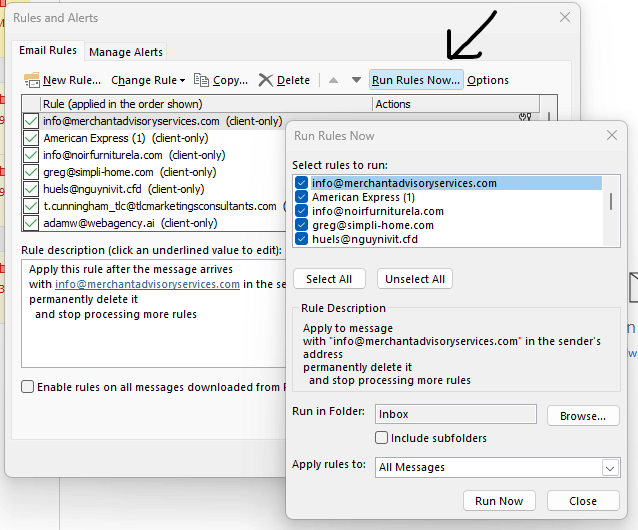
Task: Uncheck info@merchantadvisoryservices.com rule in Rules and Alerts list
Action: (31, 121)
